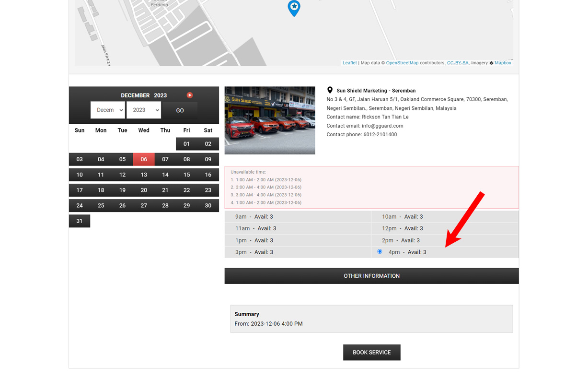This screenshot has height=379, width=588.
Task: Open the year dropdown showing 2023
Action: [144, 110]
